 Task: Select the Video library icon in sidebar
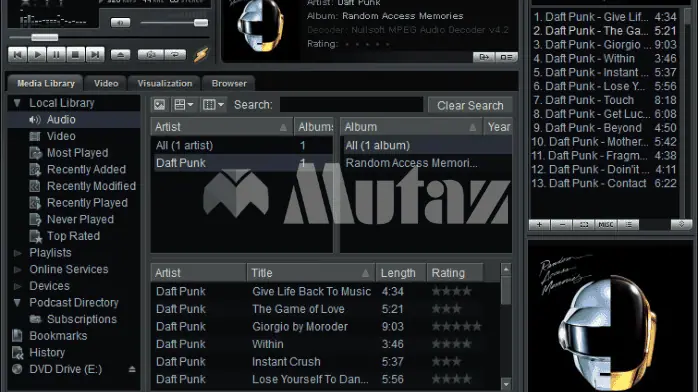point(35,136)
